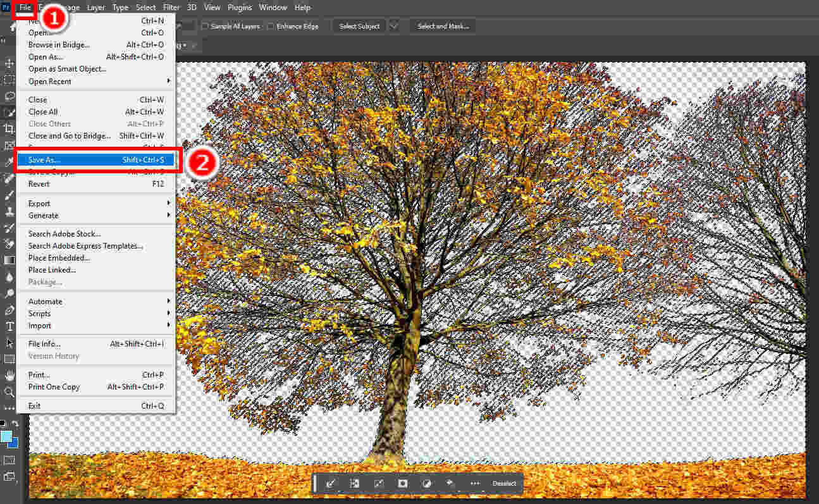Select the Move tool in the toolbar
Screen dimensions: 819x504
(x=9, y=63)
